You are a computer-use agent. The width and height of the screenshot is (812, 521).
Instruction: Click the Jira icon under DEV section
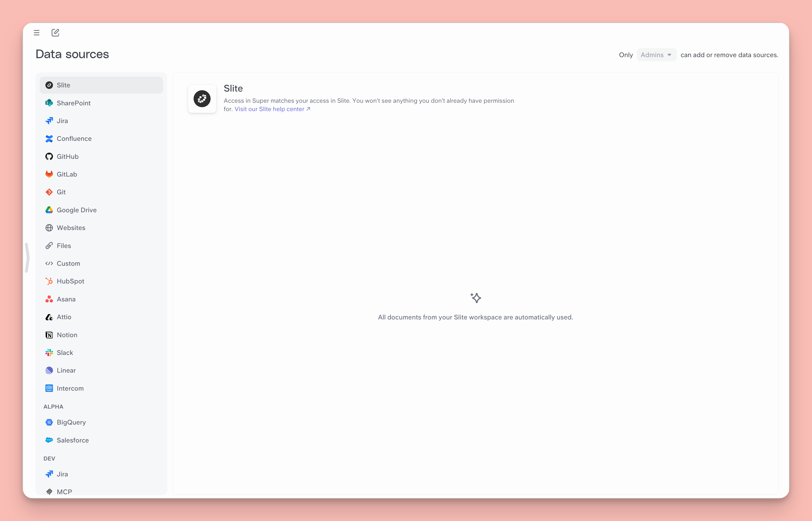(49, 474)
